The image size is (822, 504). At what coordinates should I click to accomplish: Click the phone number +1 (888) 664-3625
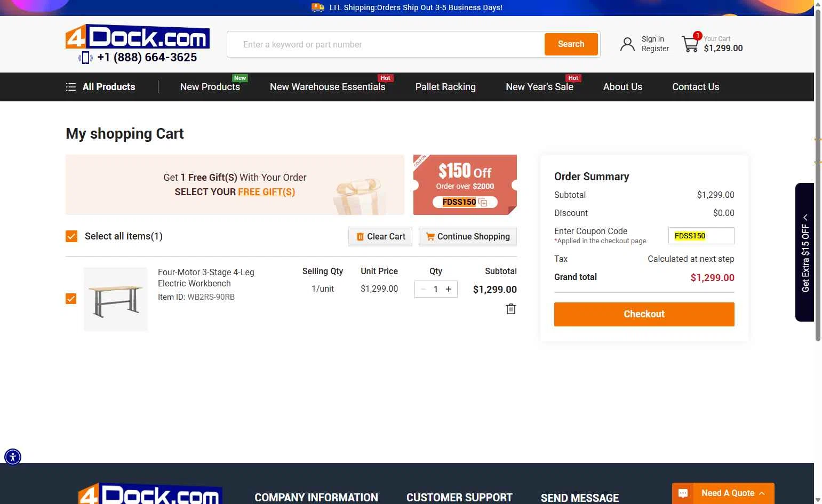147,58
